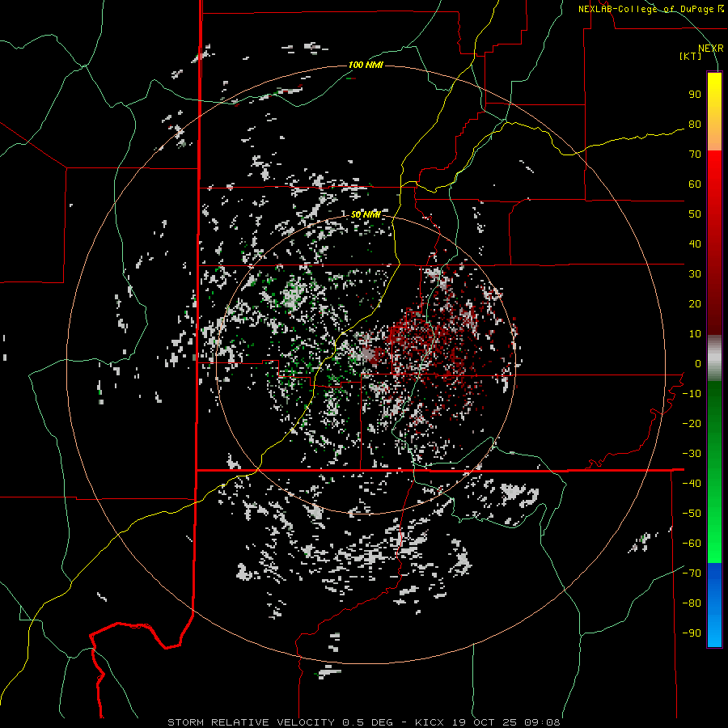Select the 40 value on the velocity scale

click(695, 243)
